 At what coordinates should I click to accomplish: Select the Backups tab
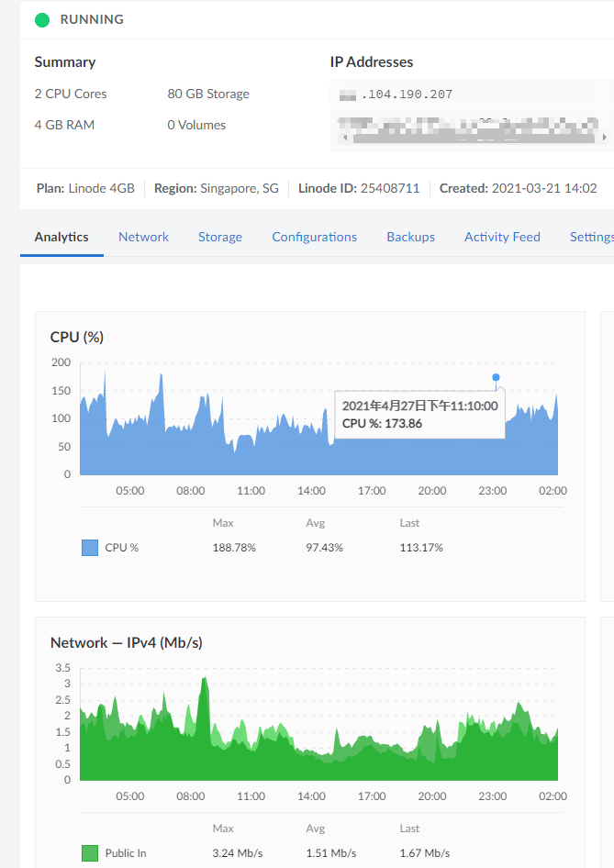point(410,237)
